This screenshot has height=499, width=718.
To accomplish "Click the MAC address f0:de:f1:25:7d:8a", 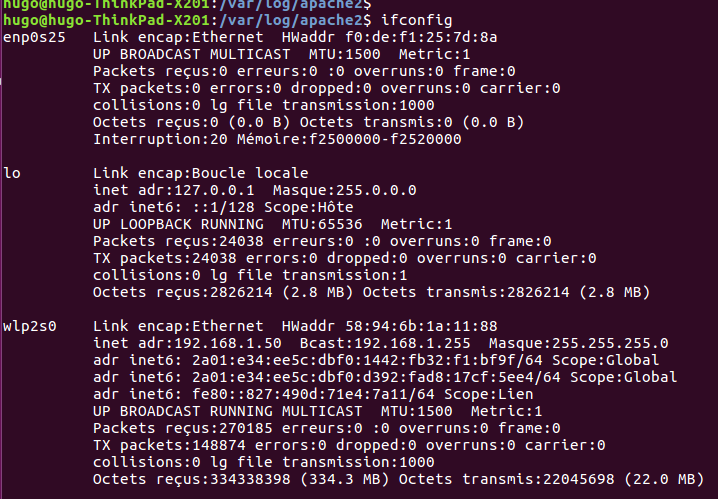I will [x=421, y=37].
